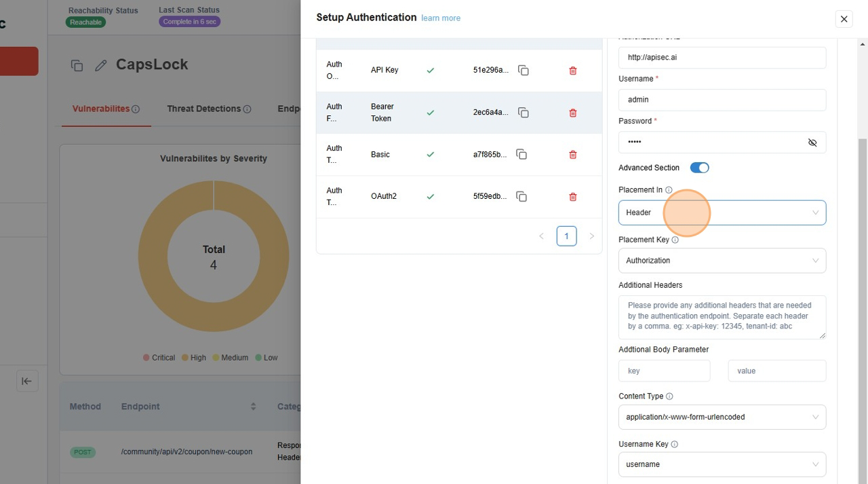Screen dimensions: 868x484
Task: Switch to the Threat Detections tab
Action: click(203, 109)
